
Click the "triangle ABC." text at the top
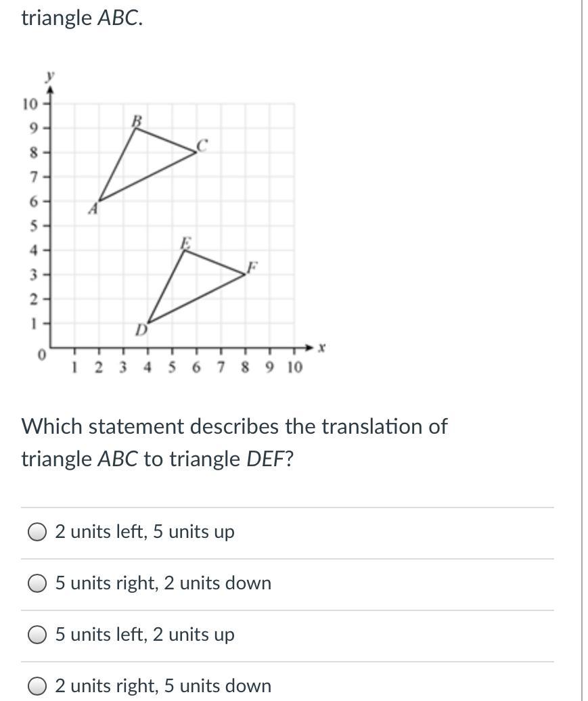click(x=82, y=18)
